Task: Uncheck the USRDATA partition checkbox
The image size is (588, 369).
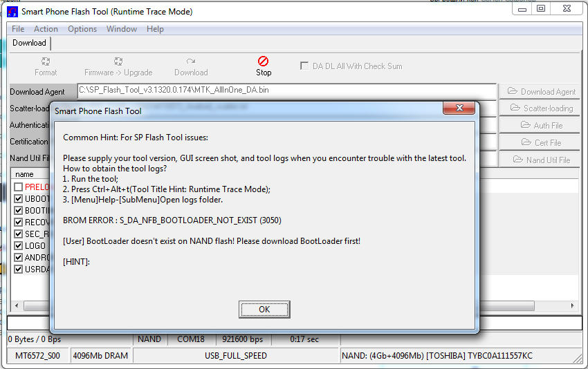Action: coord(19,269)
